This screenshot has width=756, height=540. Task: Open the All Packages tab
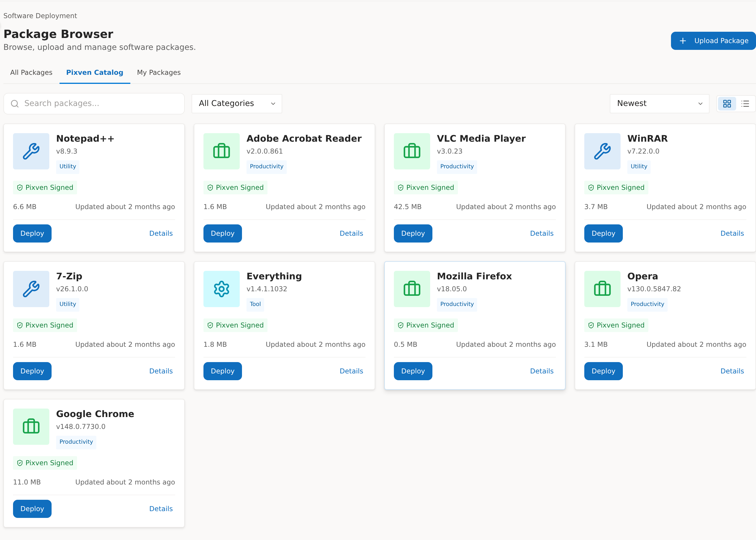31,73
